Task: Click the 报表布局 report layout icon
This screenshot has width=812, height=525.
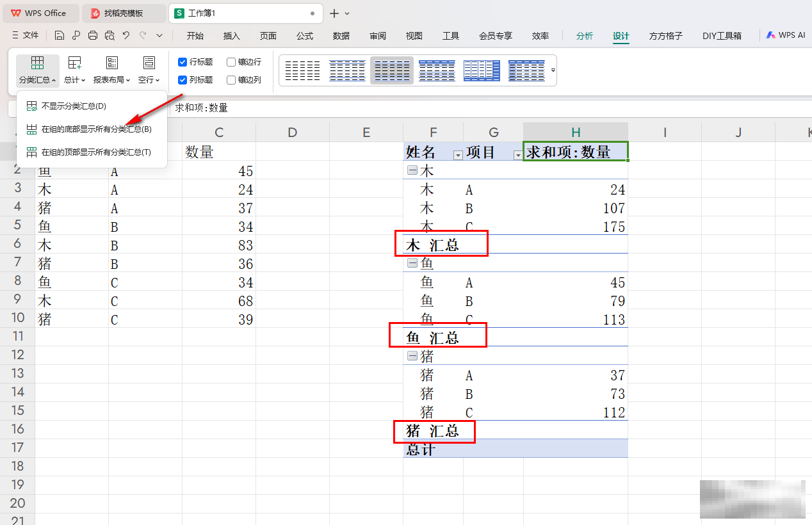Action: tap(112, 63)
